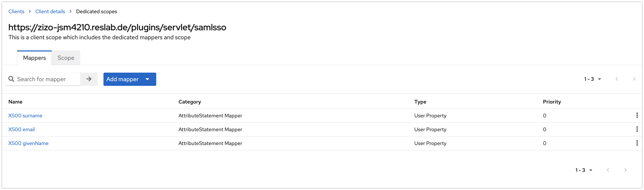Click the magnifier icon in search field
This screenshot has width=644, height=190.
point(11,79)
